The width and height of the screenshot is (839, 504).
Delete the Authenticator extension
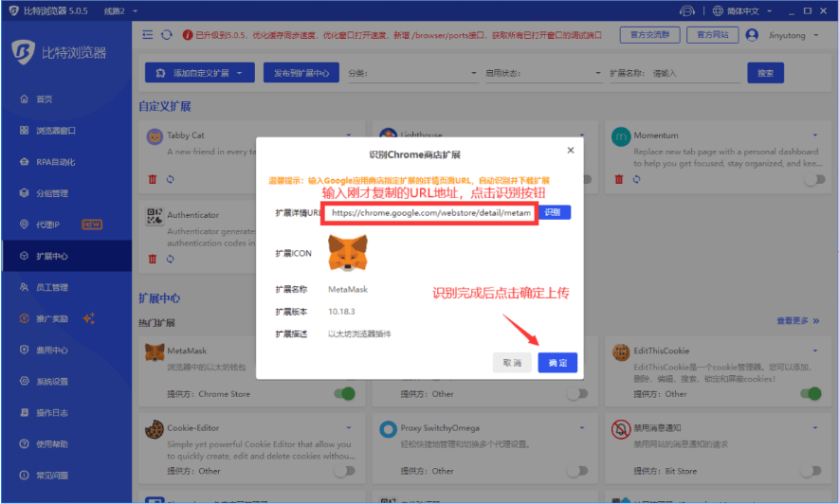click(153, 259)
